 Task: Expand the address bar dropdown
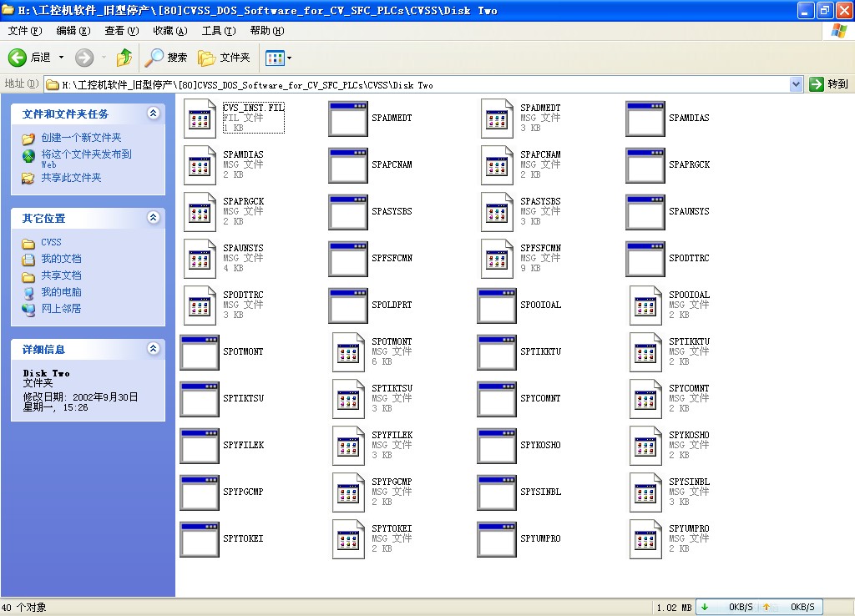point(796,84)
